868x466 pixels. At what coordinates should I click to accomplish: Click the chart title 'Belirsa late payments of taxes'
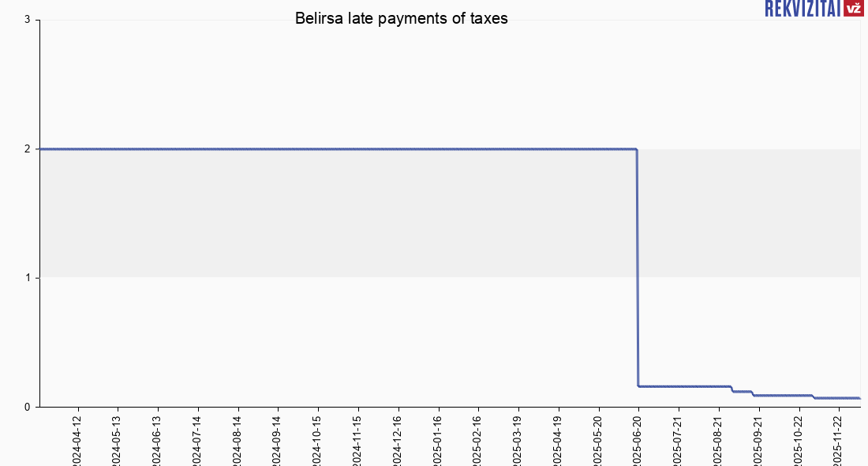pos(401,18)
